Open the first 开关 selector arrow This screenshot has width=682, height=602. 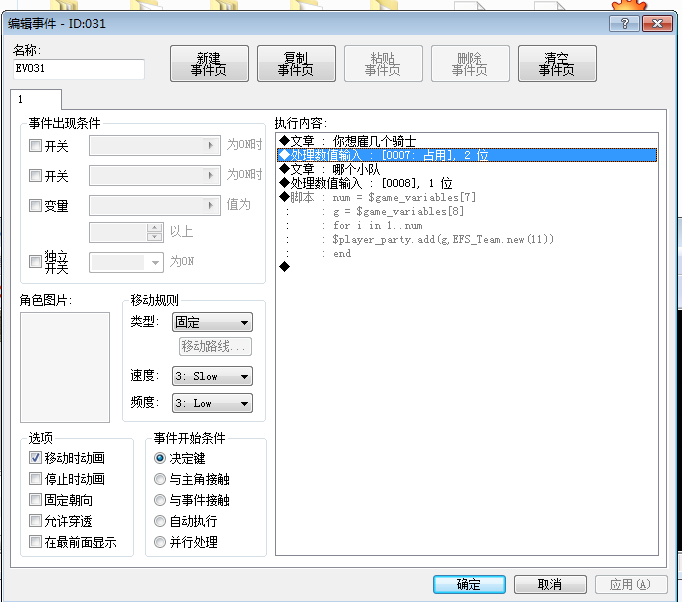click(211, 145)
